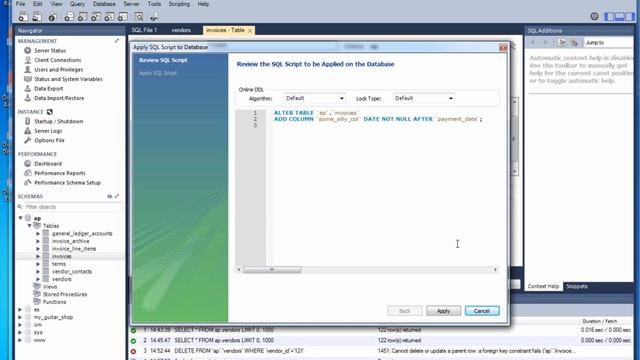Open the Lock Type dropdown

424,98
